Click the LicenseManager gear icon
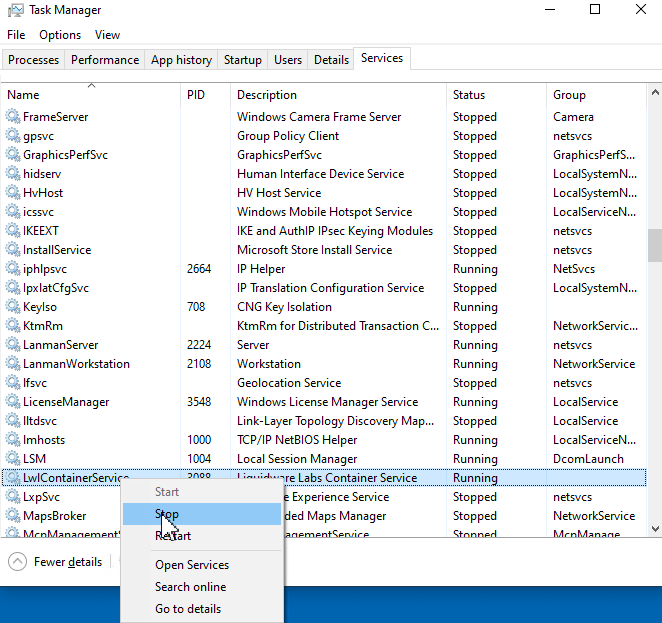Image resolution: width=662 pixels, height=623 pixels. [13, 401]
